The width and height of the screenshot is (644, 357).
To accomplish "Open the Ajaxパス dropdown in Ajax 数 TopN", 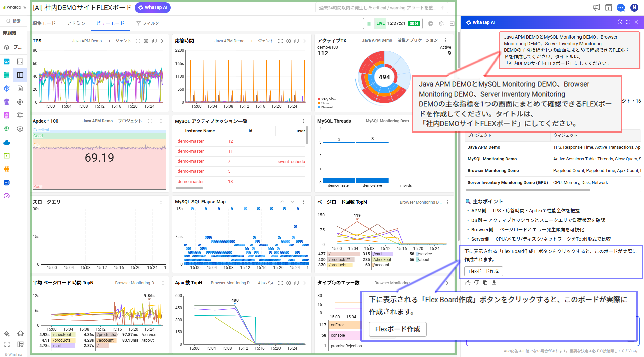I will pyautogui.click(x=266, y=283).
